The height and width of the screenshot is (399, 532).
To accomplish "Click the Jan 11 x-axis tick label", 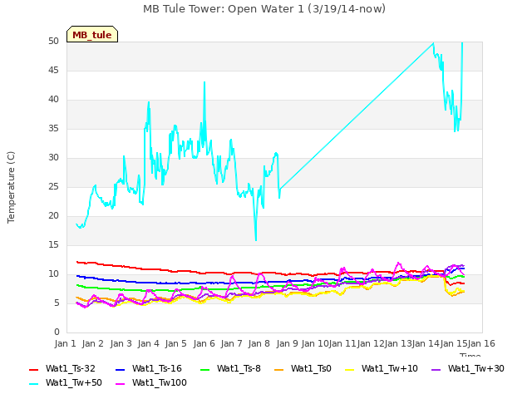I will [342, 343].
